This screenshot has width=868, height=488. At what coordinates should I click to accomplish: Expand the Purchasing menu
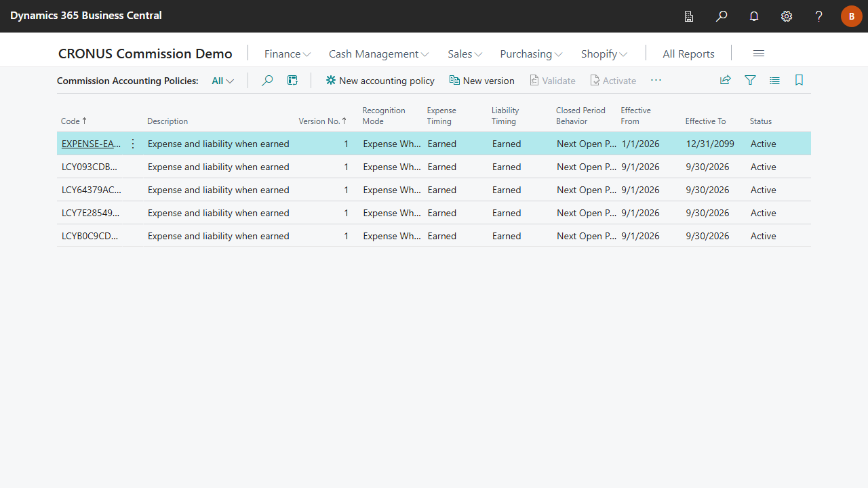point(531,54)
